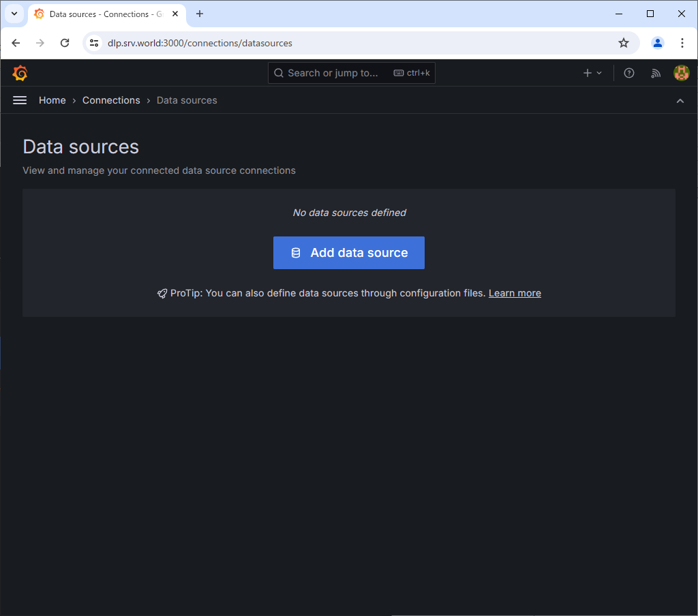
Task: Click the browser forward arrow
Action: (40, 43)
